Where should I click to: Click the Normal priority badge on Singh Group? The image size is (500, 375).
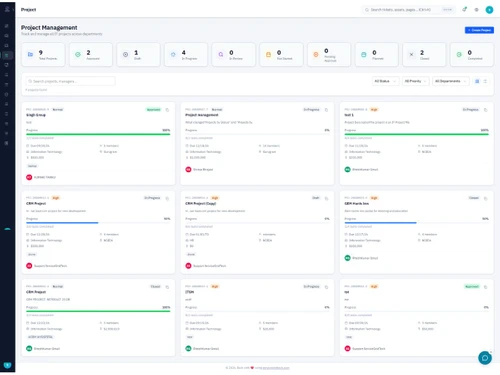coord(58,110)
